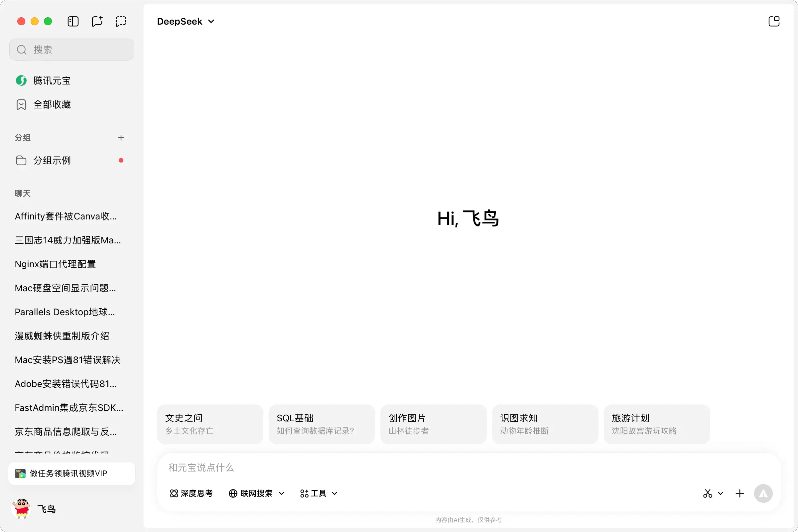The height and width of the screenshot is (532, 798).
Task: Click the send arrow button
Action: coord(763,493)
